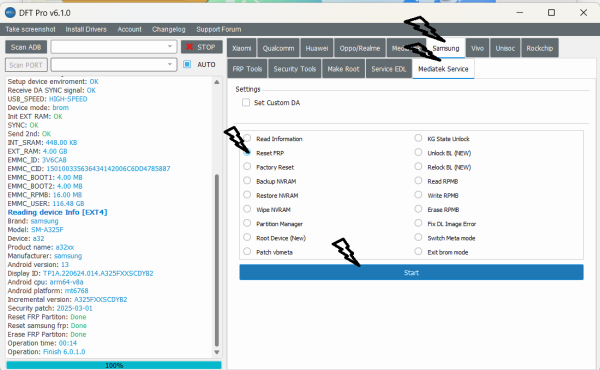This screenshot has width=600, height=370.
Task: Select the Exit brom mode radio option
Action: pyautogui.click(x=418, y=251)
